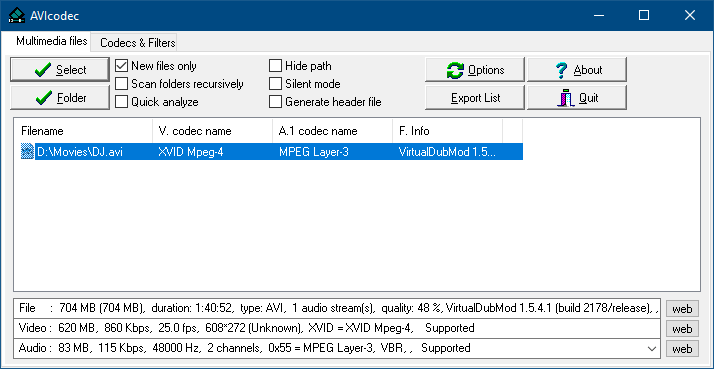
Task: Click the F. Info column header
Action: click(448, 131)
